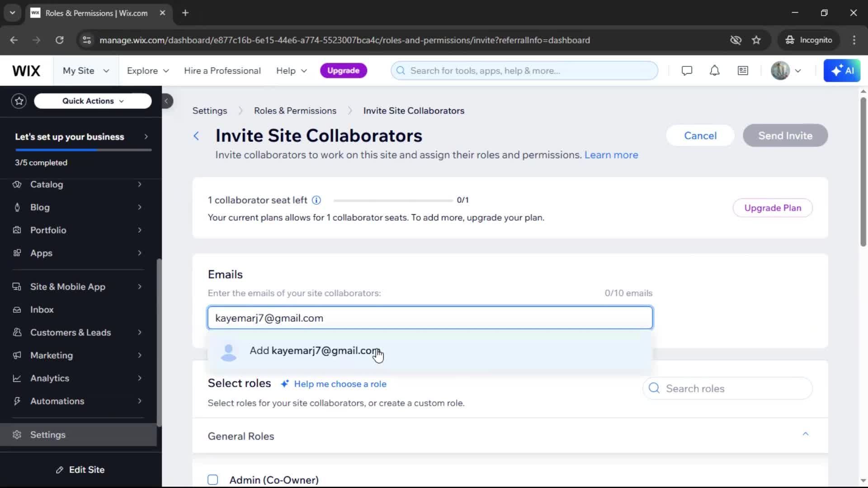
Task: Open the news feed icon in header
Action: coord(743,70)
